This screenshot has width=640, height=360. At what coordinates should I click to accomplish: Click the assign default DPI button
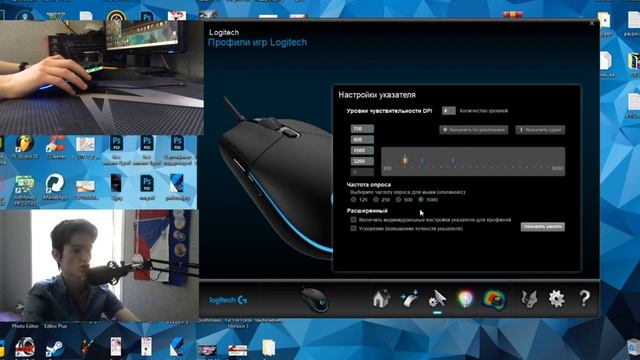[x=473, y=130]
